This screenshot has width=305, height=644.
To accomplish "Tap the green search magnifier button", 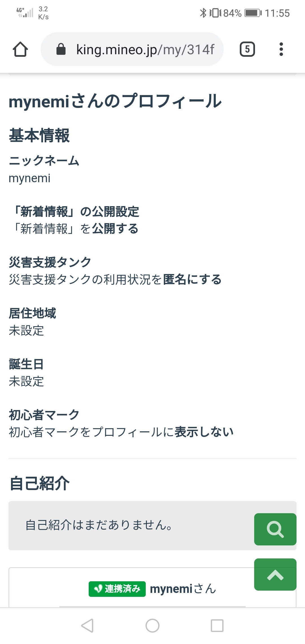I will [275, 529].
